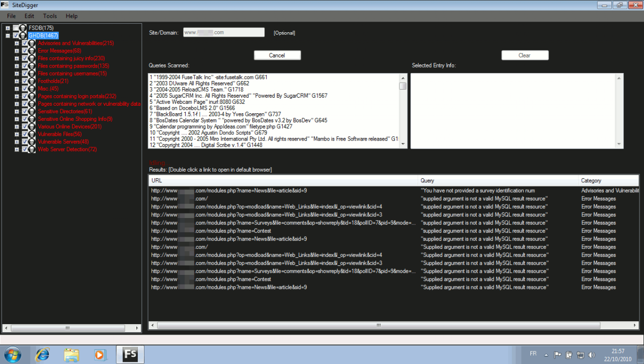
Task: Click the volume speaker icon in system tray
Action: (x=591, y=354)
